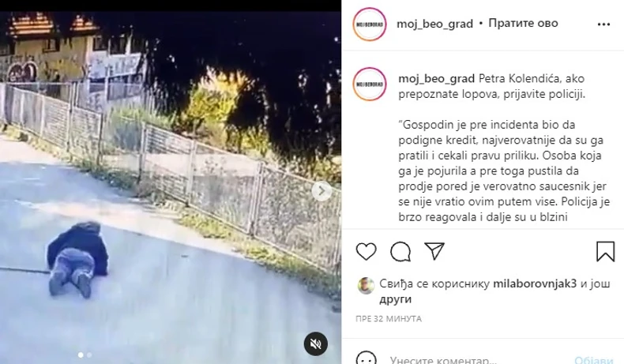
Task: Click moj_beo_grad username in caption
Action: coord(437,79)
